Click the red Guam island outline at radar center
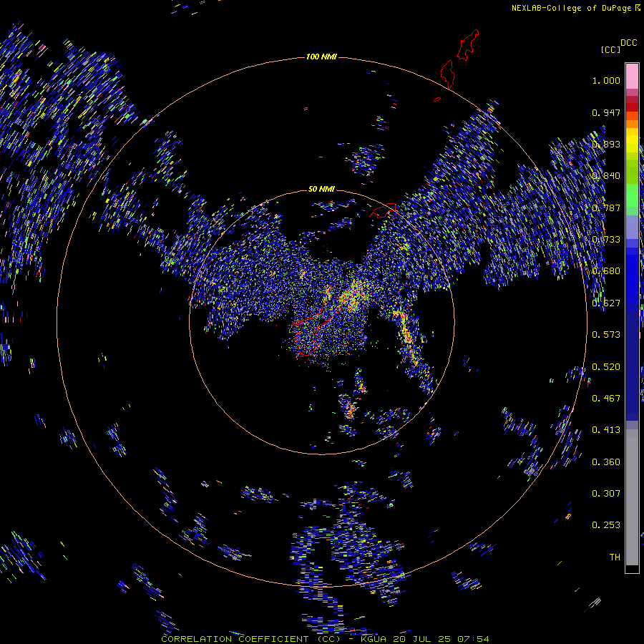 tap(318, 321)
